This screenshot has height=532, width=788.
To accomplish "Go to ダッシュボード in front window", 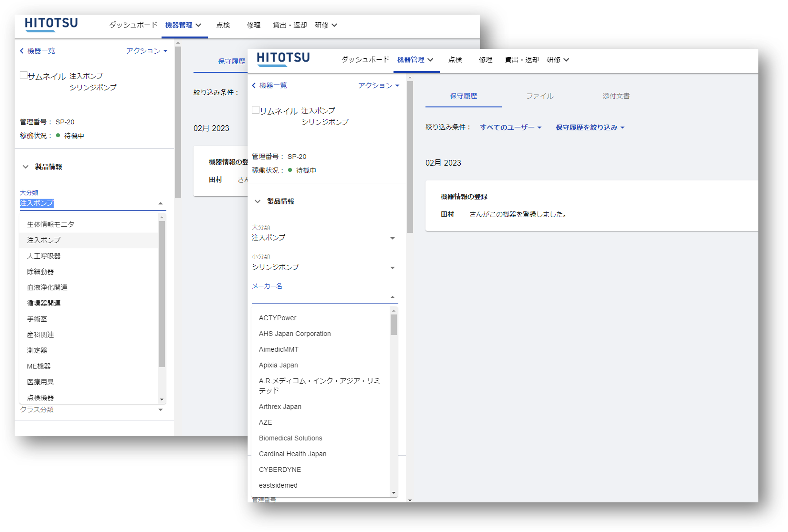I will point(365,60).
